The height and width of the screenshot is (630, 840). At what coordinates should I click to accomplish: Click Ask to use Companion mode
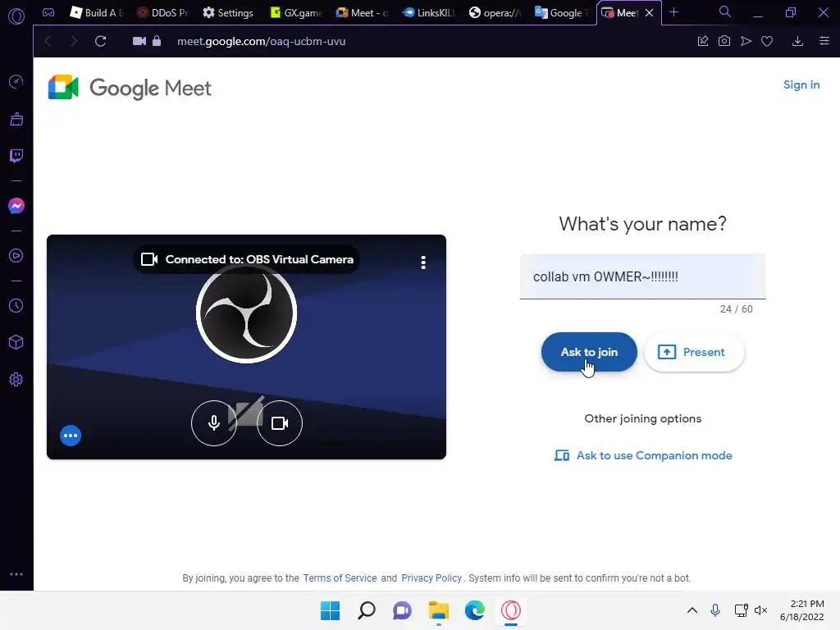[x=643, y=455]
